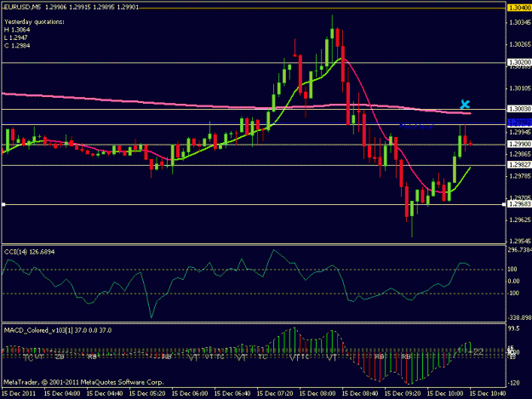Click the right handle of the 1.29683 line
This screenshot has width=532, height=399.
[x=504, y=204]
